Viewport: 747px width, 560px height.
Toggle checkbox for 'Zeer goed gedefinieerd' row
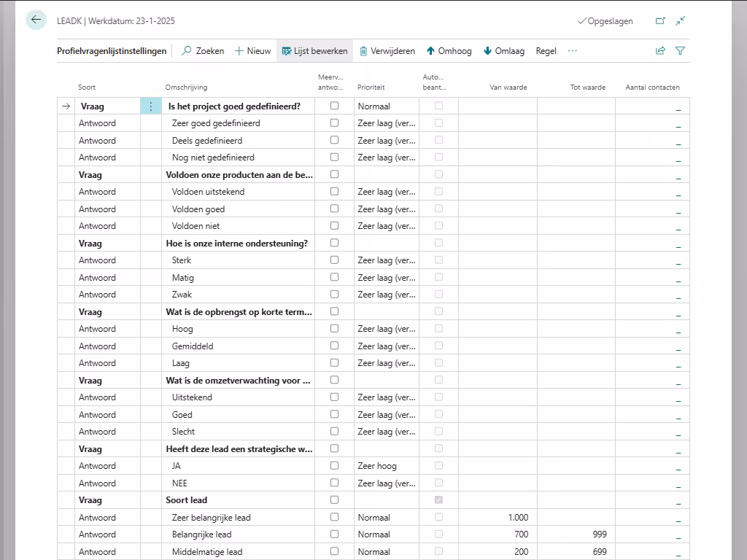coord(334,123)
